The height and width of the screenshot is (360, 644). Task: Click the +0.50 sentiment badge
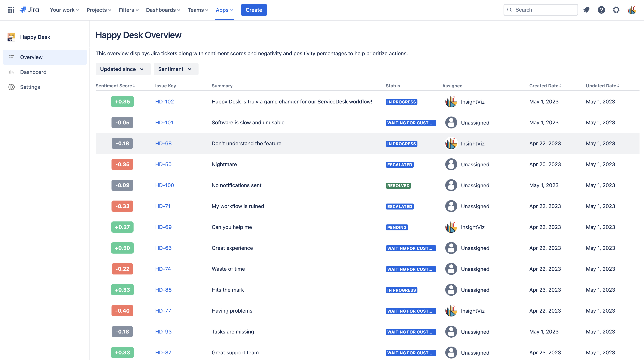[122, 248]
